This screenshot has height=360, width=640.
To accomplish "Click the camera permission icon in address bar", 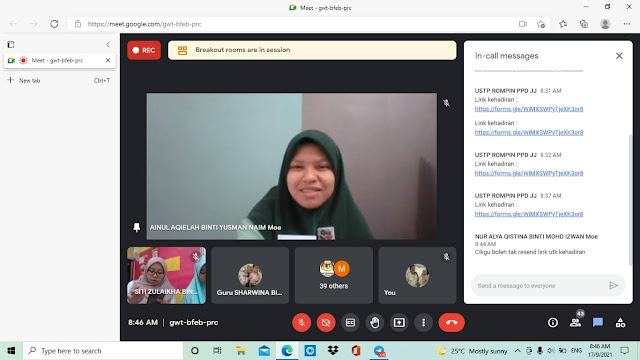I will click(523, 24).
